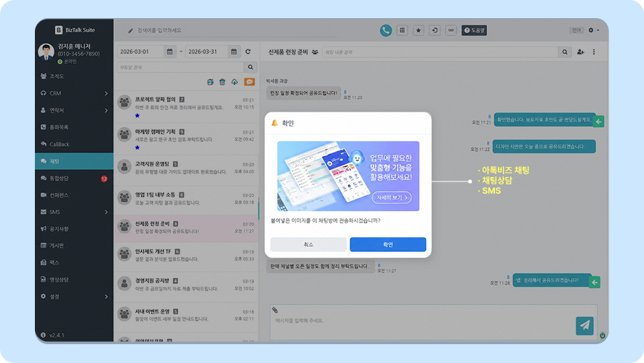This screenshot has height=363, width=644.
Task: Click green power icon at bottom right
Action: pyautogui.click(x=602, y=335)
